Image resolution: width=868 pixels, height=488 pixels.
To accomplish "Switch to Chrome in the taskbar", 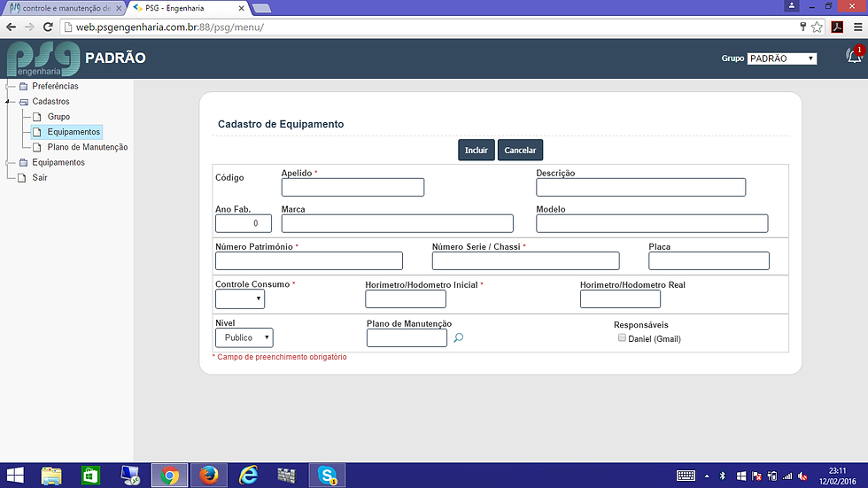I will click(x=169, y=476).
